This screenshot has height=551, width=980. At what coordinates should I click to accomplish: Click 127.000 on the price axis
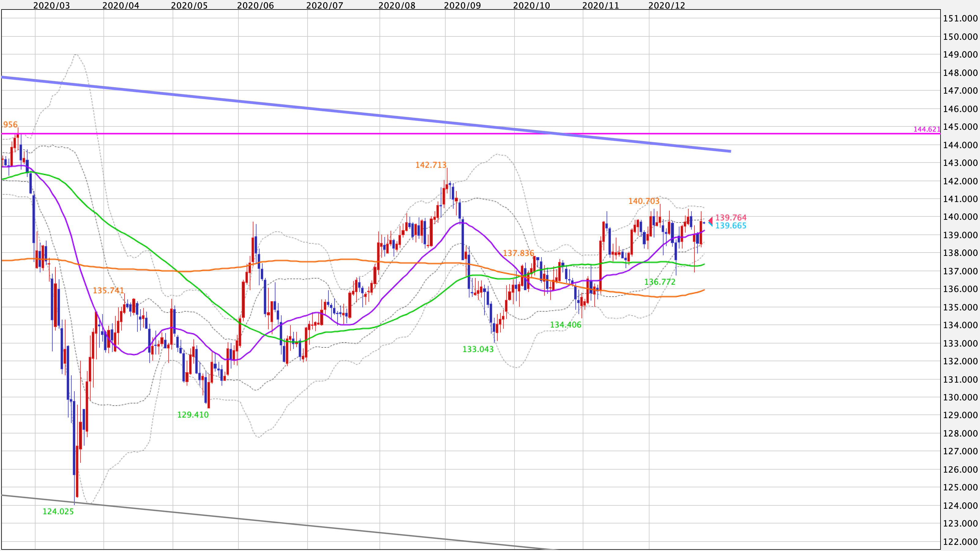point(960,451)
